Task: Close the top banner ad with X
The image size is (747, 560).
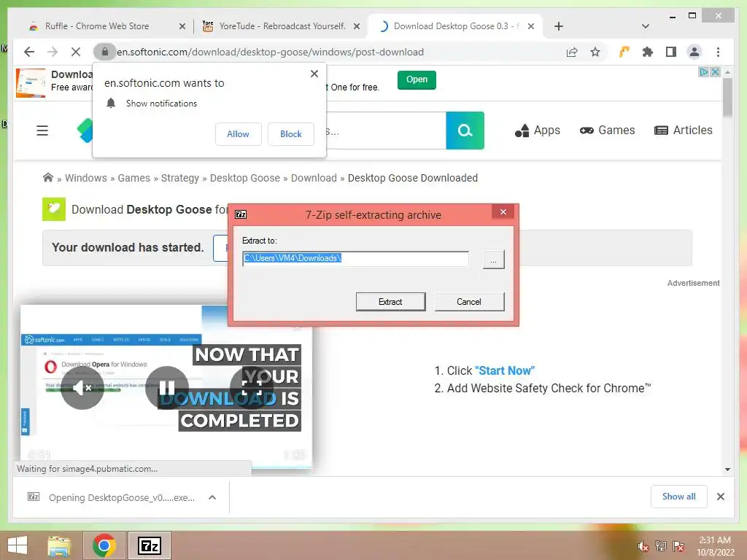Action: [x=715, y=72]
